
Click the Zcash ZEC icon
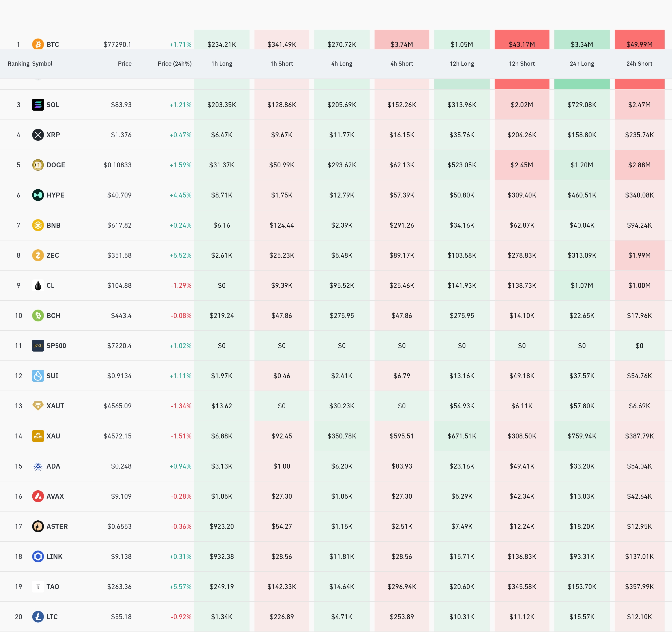point(38,255)
